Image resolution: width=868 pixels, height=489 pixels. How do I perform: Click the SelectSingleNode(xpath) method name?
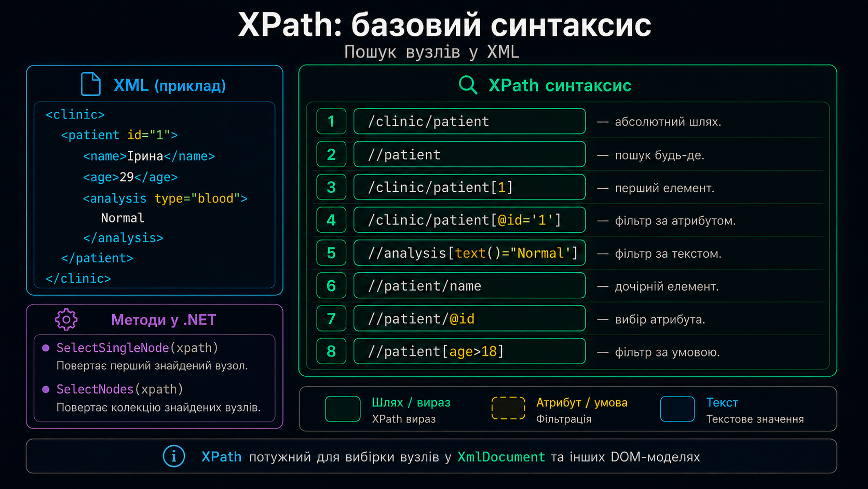point(137,348)
